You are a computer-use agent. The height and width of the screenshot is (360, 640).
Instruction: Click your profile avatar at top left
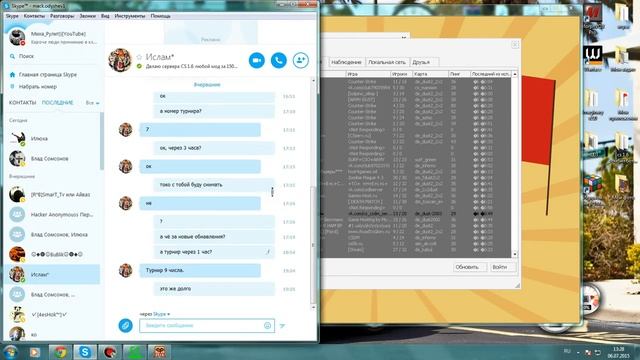click(x=17, y=37)
